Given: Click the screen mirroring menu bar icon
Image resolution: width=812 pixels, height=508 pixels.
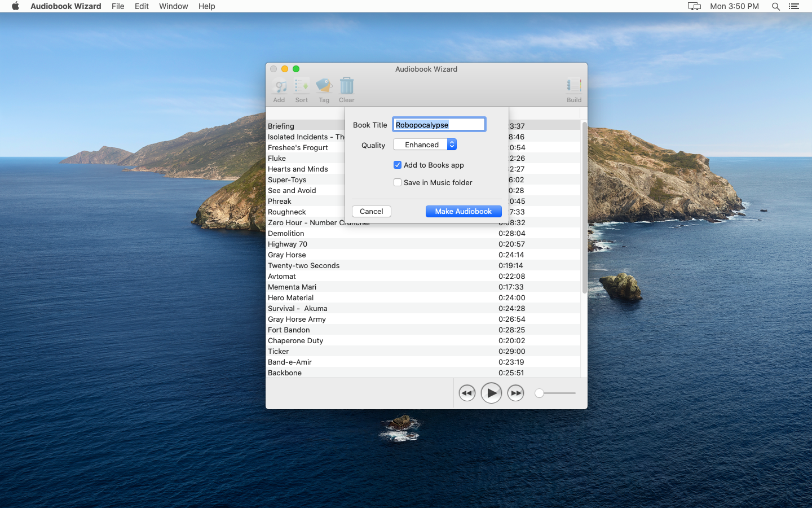Looking at the screenshot, I should [x=694, y=6].
